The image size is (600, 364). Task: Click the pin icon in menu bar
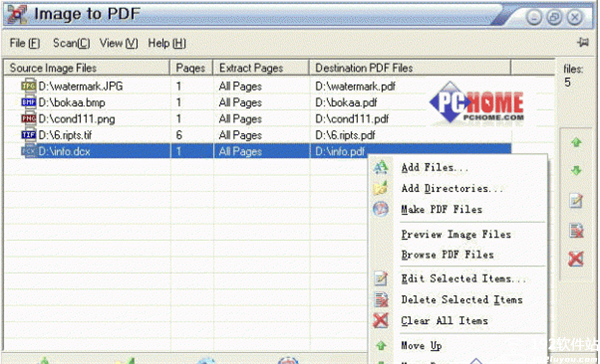(583, 42)
